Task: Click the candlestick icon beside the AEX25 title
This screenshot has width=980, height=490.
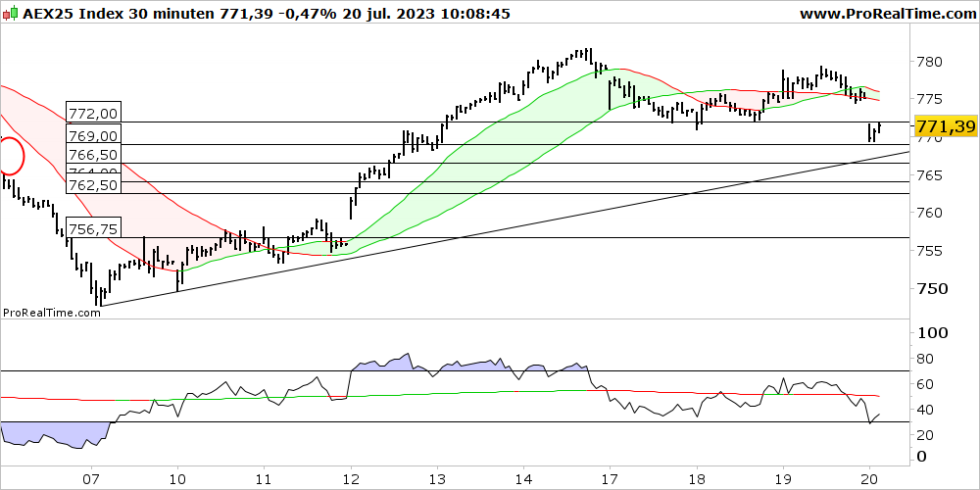Action: (11, 14)
